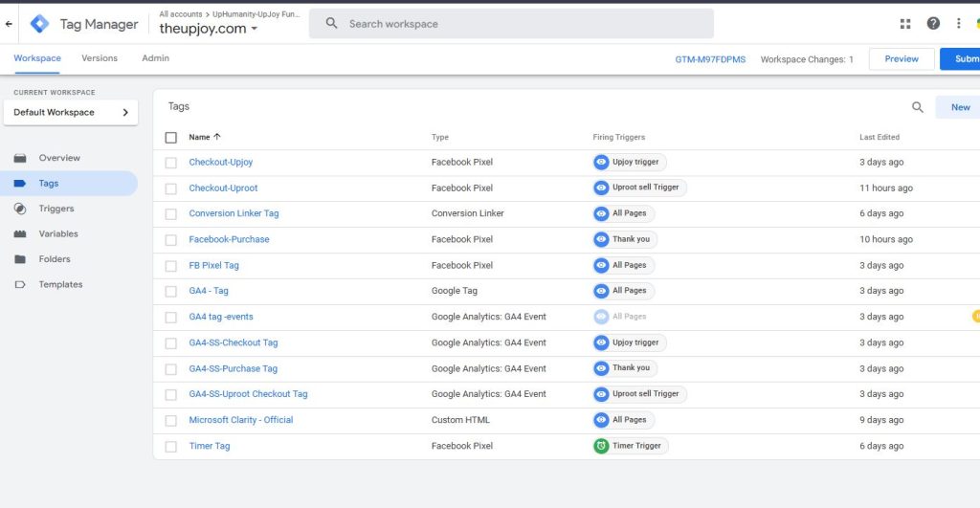Click the Preview button
The width and height of the screenshot is (980, 508).
pos(901,59)
